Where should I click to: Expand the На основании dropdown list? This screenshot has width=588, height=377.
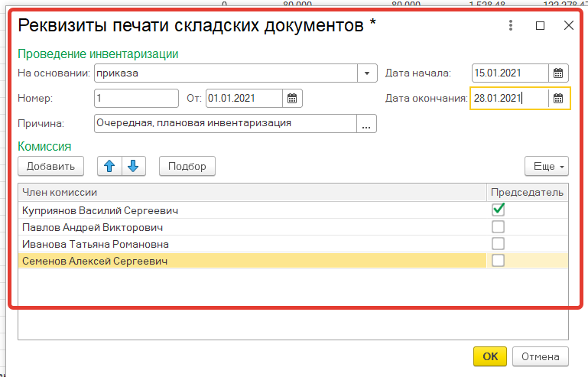368,73
